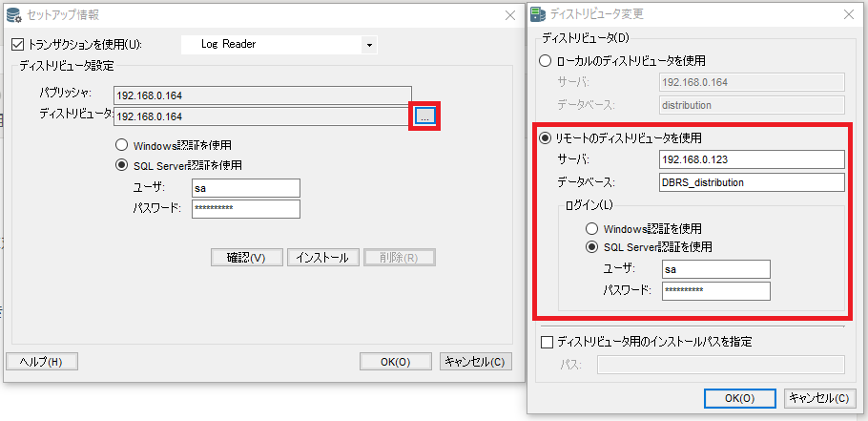Click the ディストリビュータ(D) group label
This screenshot has width=868, height=421.
586,37
